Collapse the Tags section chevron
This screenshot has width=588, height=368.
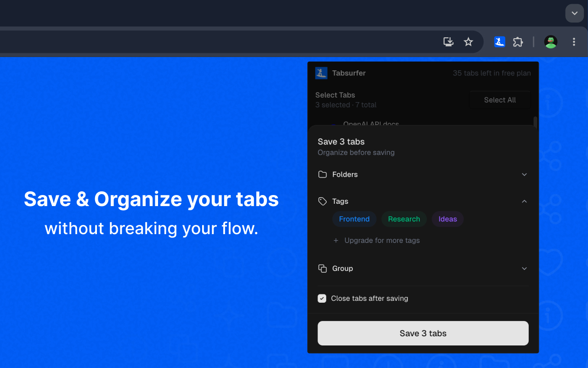click(x=524, y=201)
